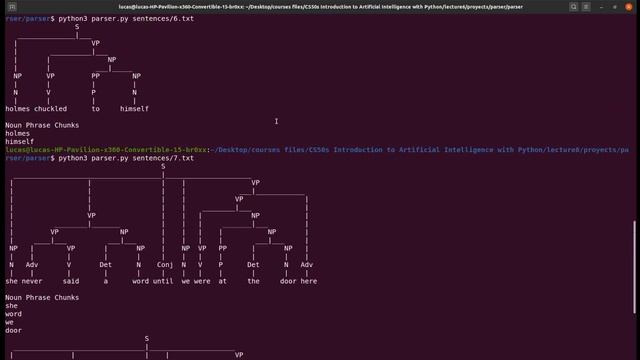Click the 'Det' label above 'the'

(253, 264)
